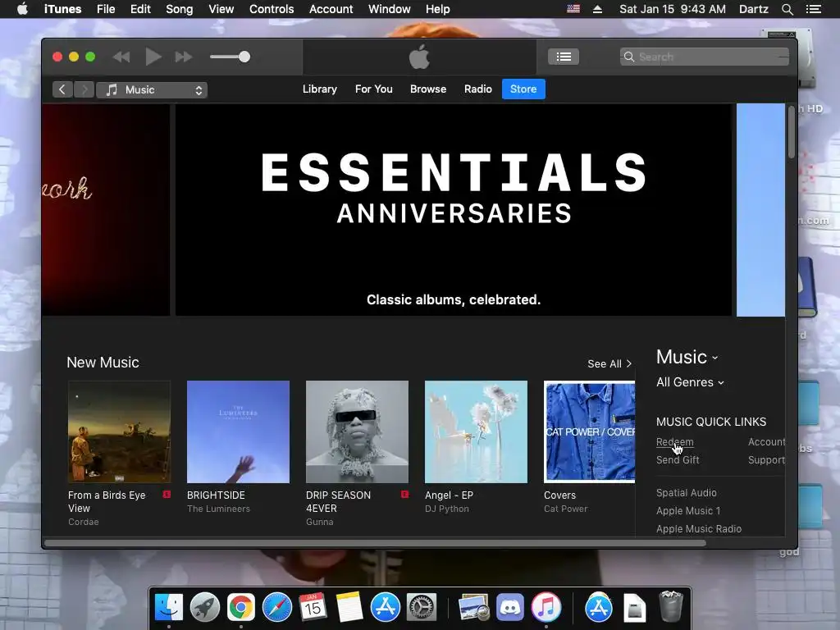Click See All for New Music
This screenshot has width=840, height=630.
point(609,363)
